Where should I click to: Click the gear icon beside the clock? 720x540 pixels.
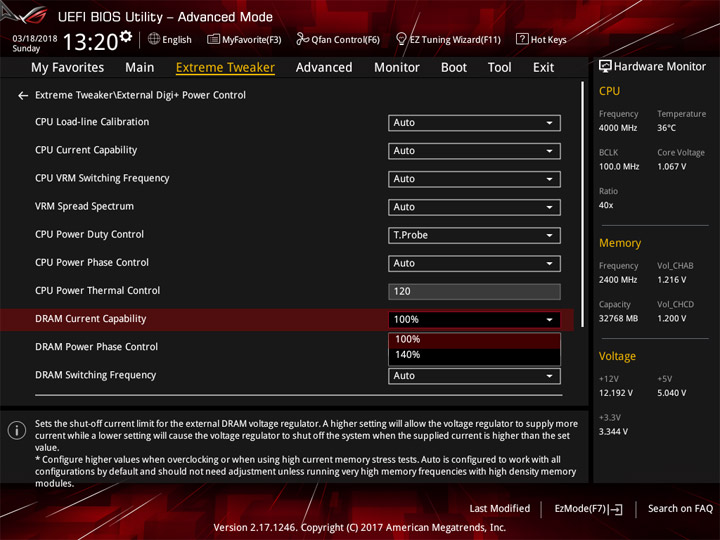[x=125, y=36]
